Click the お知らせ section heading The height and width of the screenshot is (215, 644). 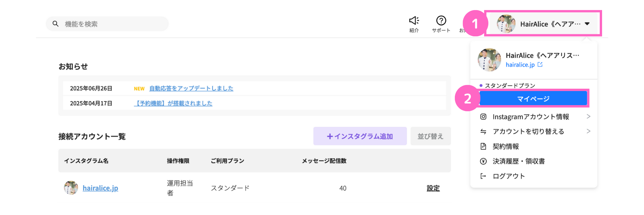pyautogui.click(x=73, y=67)
